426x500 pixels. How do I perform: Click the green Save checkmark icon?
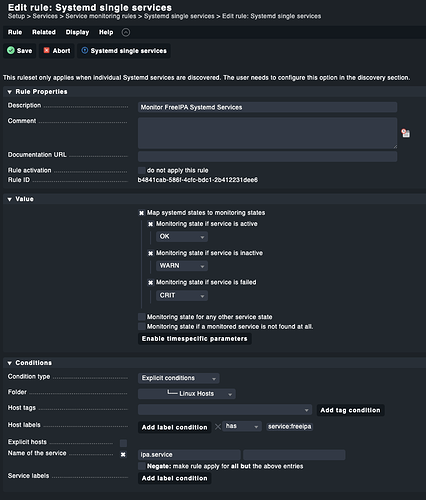coord(11,50)
